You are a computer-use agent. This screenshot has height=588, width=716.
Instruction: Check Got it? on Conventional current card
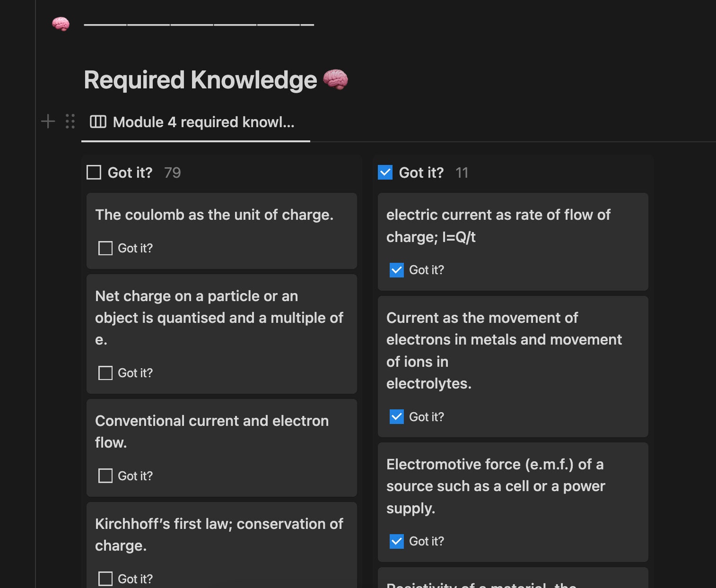[105, 476]
